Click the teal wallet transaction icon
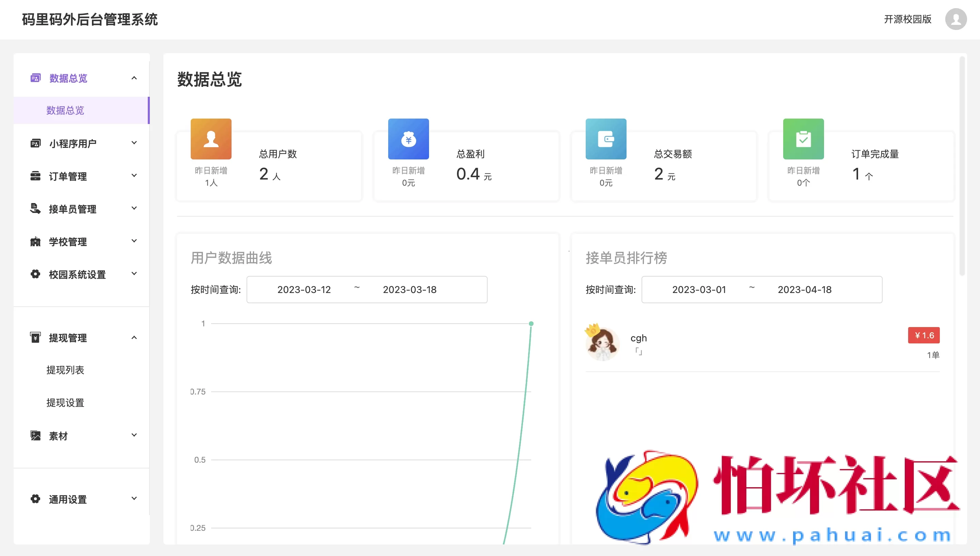The image size is (980, 556). coord(606,139)
